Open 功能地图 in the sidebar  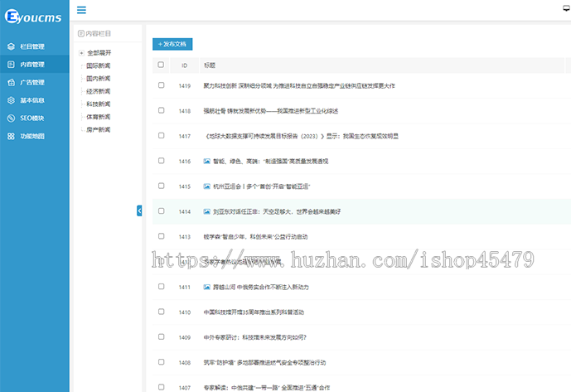35,136
